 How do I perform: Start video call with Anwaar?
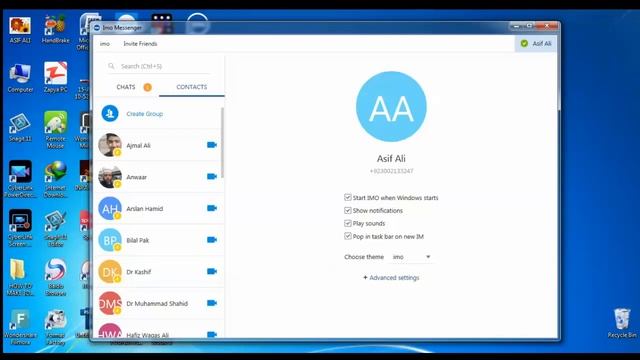tap(211, 176)
